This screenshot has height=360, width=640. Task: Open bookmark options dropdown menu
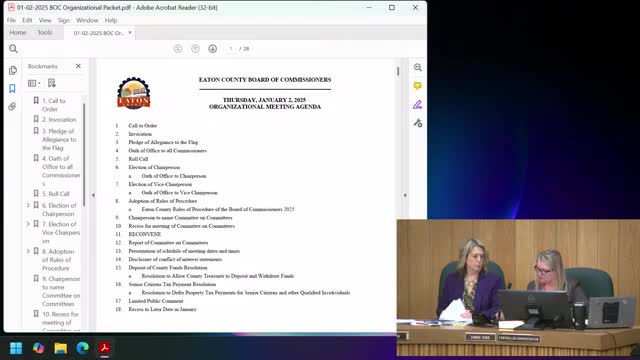(x=34, y=83)
